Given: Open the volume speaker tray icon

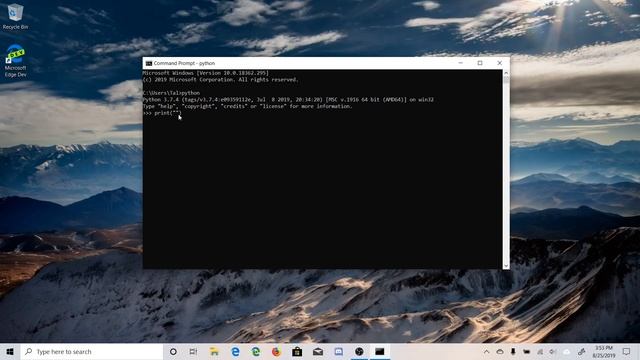Looking at the screenshot, I should coord(553,351).
